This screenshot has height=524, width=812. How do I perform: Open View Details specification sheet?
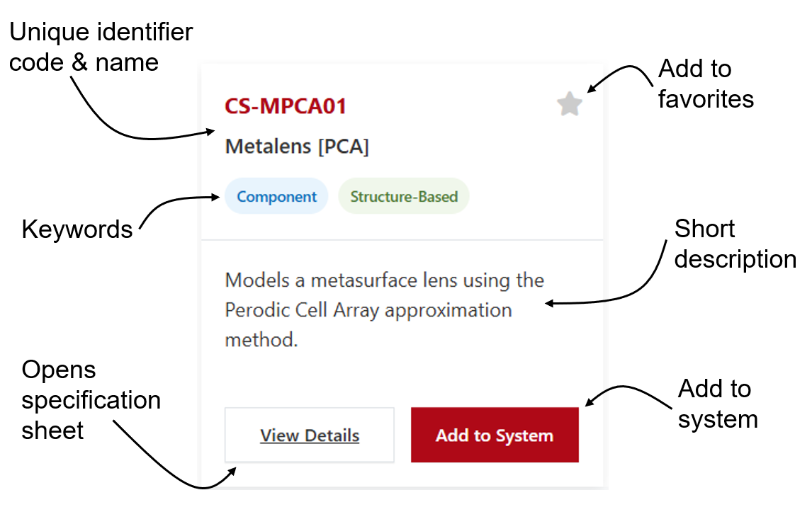[310, 435]
